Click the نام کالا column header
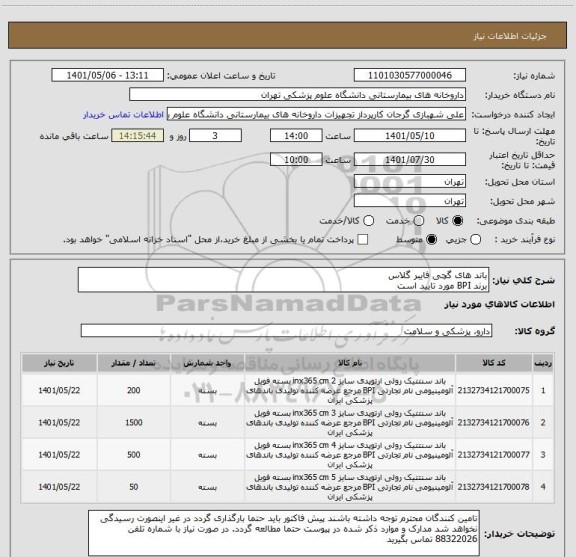The height and width of the screenshot is (557, 576). (x=349, y=363)
